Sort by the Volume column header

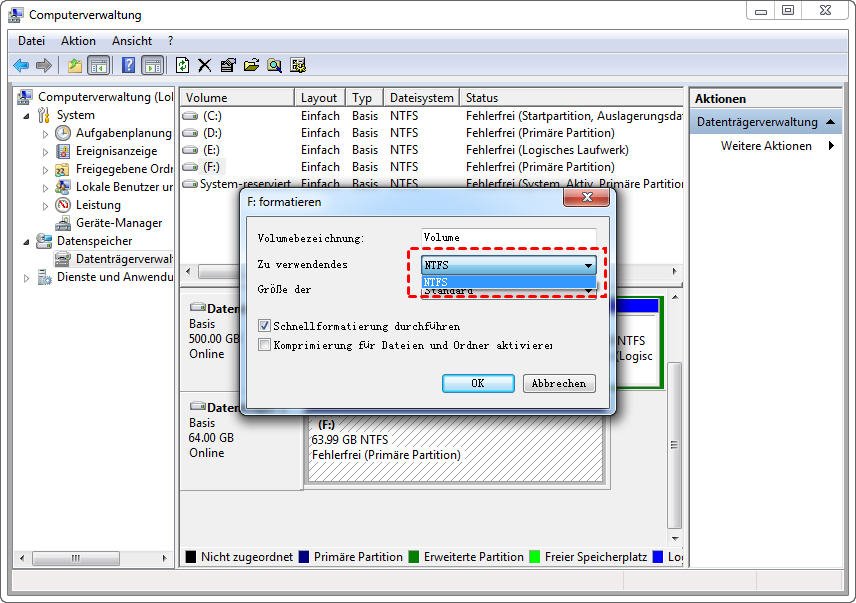pos(237,98)
